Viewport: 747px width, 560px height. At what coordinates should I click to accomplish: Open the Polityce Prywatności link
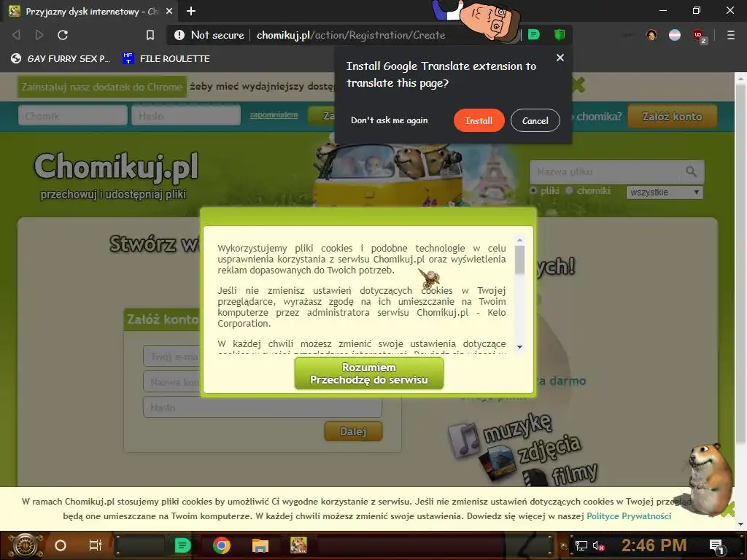[x=629, y=516]
